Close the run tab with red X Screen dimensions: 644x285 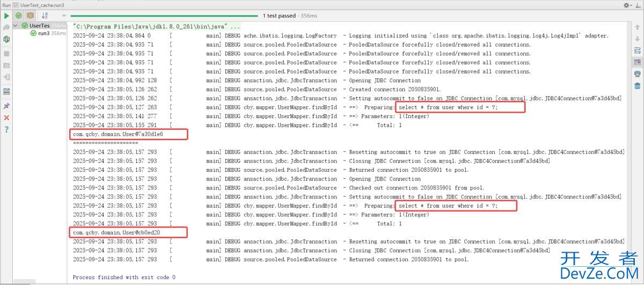6,118
